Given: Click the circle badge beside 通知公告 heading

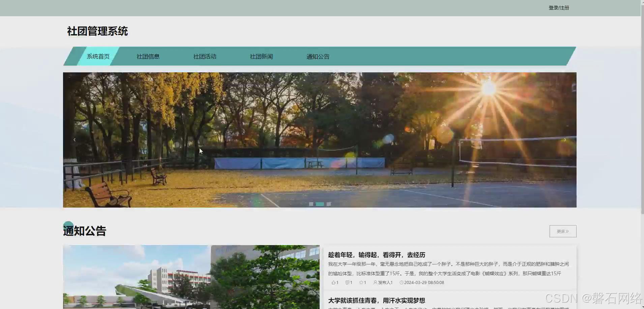Looking at the screenshot, I should tap(68, 225).
